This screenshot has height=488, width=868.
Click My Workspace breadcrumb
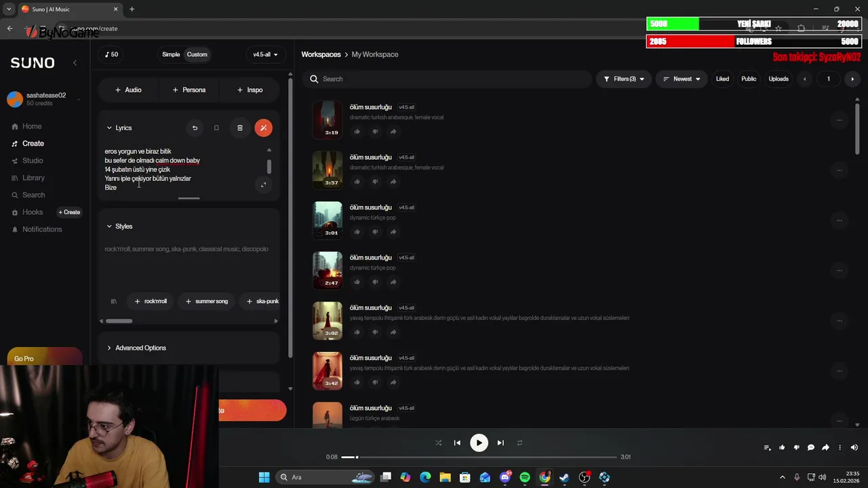point(375,54)
